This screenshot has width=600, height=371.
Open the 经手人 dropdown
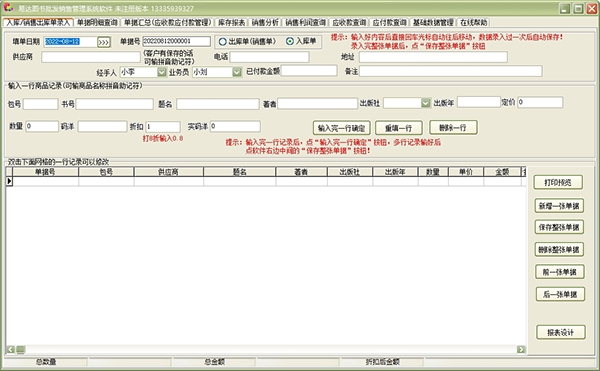click(x=162, y=72)
